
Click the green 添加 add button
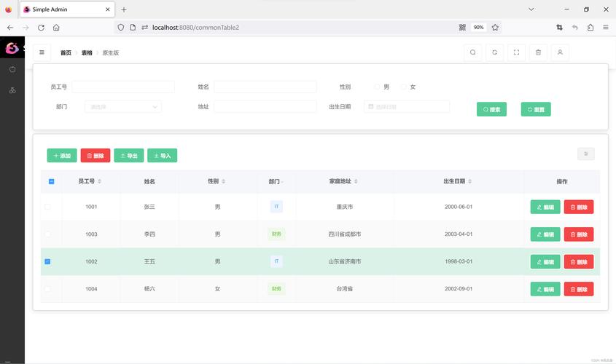point(62,155)
